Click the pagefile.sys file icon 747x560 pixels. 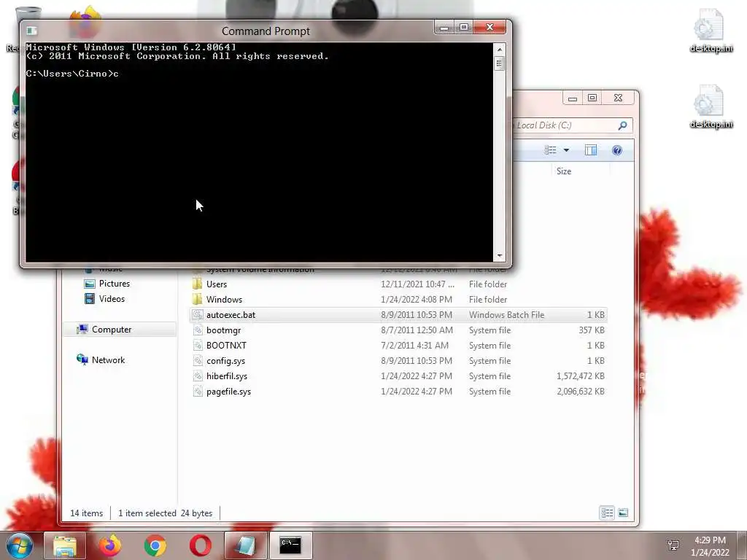(x=198, y=392)
